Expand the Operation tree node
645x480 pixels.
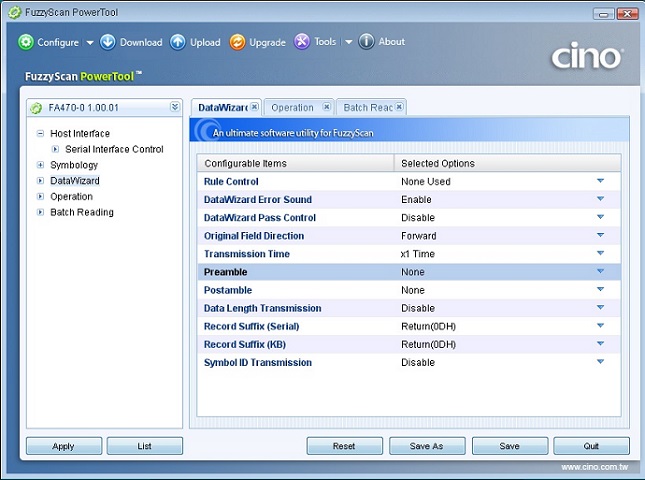coord(40,196)
